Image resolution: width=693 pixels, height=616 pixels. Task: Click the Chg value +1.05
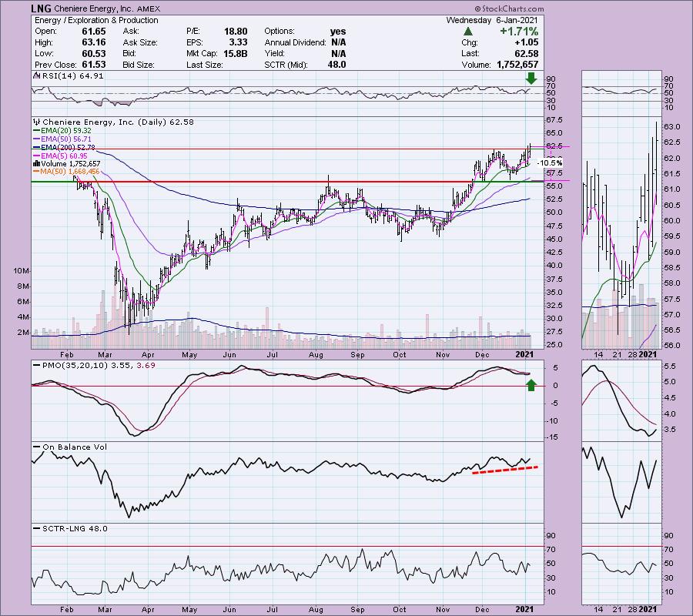click(x=527, y=42)
